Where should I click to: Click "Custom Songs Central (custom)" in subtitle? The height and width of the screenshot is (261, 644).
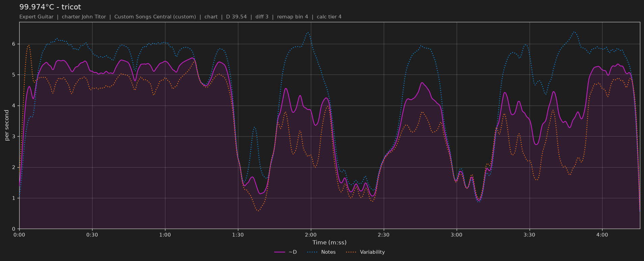pyautogui.click(x=155, y=17)
